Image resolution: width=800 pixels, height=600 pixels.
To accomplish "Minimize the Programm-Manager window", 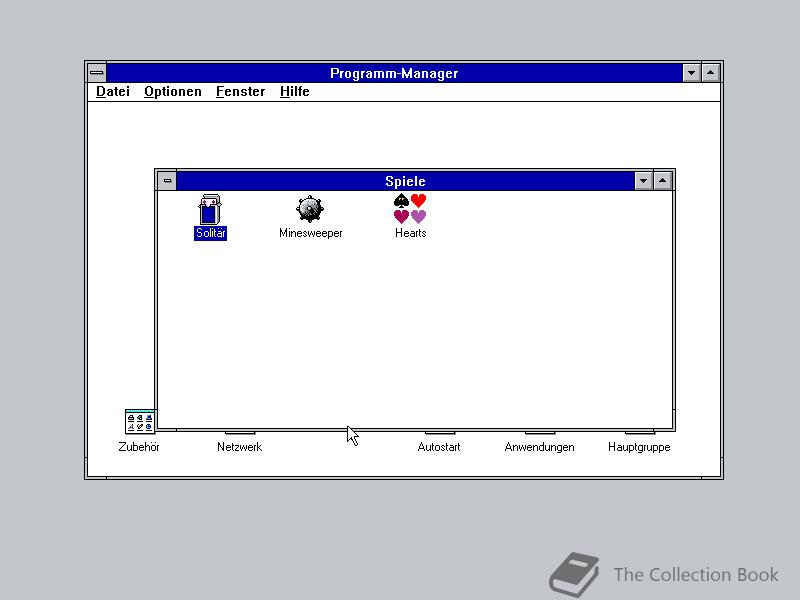I will [x=691, y=73].
